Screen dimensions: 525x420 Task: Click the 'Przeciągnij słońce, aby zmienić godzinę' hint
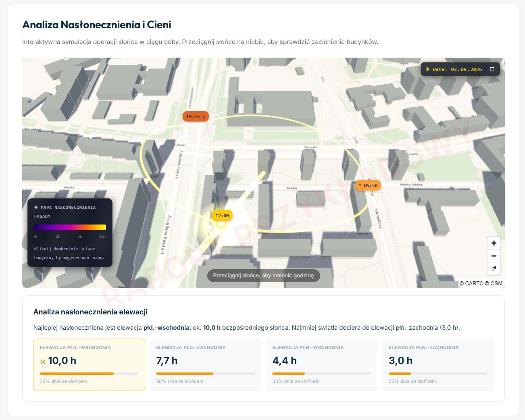tap(263, 276)
